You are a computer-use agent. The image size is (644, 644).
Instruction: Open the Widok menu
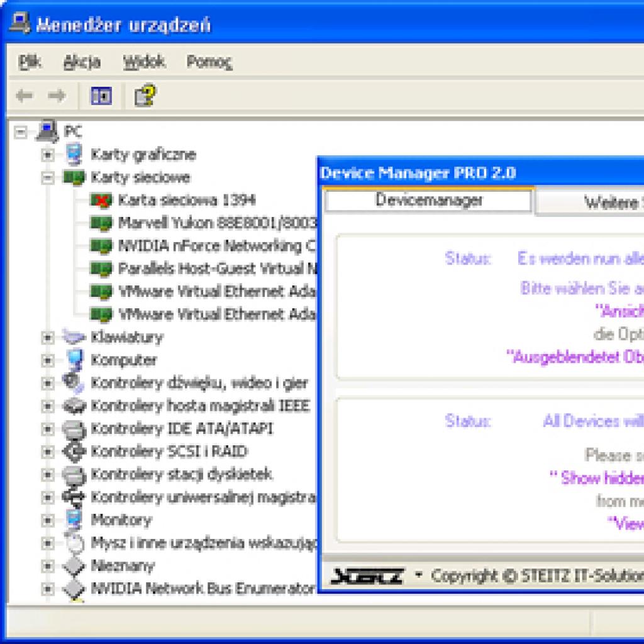pos(144,62)
